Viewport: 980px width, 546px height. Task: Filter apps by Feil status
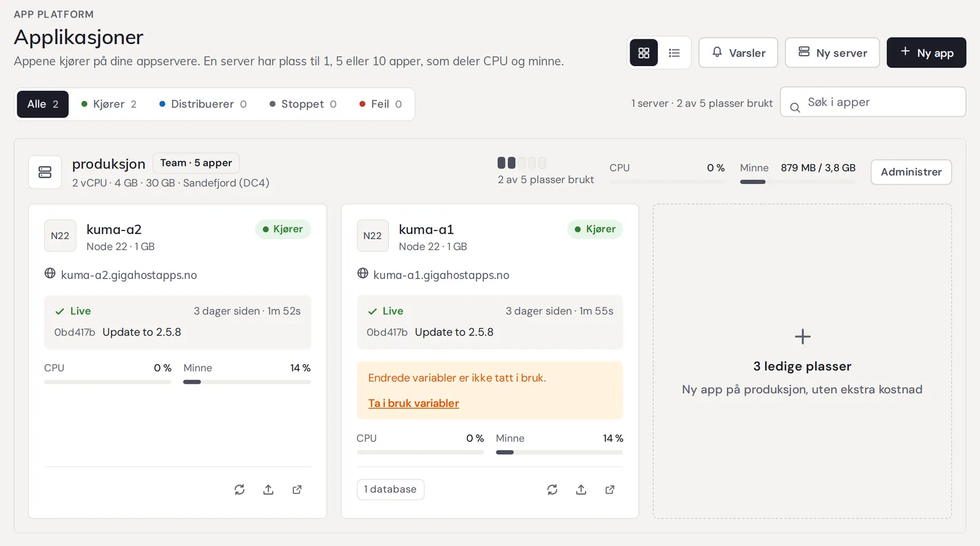(x=380, y=104)
